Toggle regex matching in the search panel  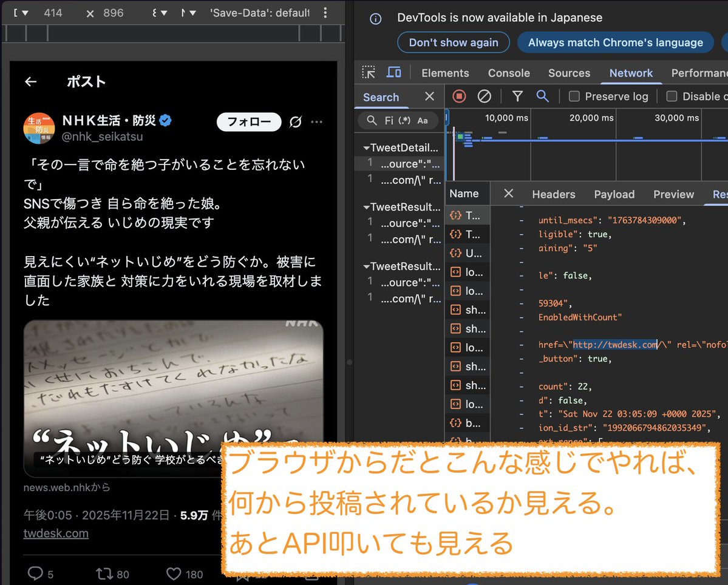pos(406,120)
